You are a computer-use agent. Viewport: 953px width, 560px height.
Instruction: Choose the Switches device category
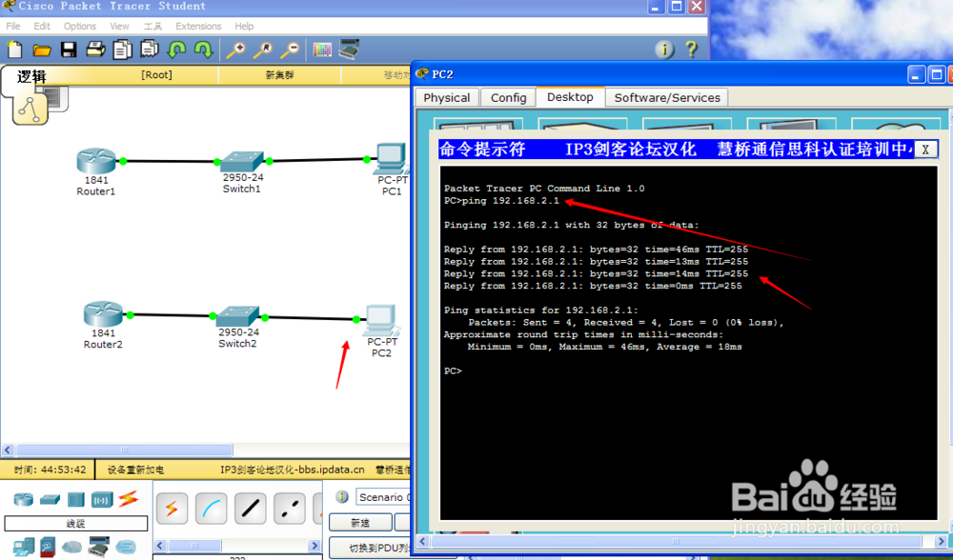coord(50,499)
